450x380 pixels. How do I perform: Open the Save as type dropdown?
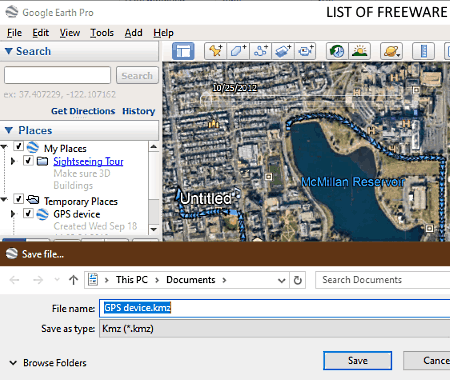tap(274, 329)
